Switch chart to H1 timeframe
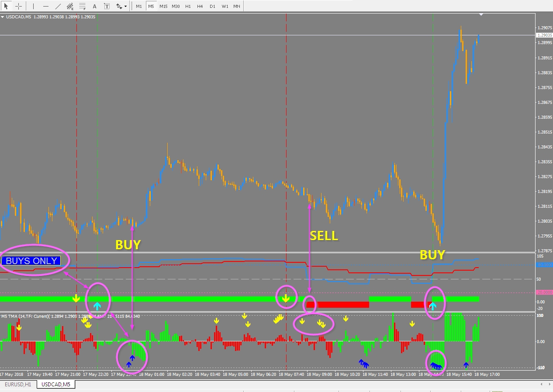 (188, 6)
